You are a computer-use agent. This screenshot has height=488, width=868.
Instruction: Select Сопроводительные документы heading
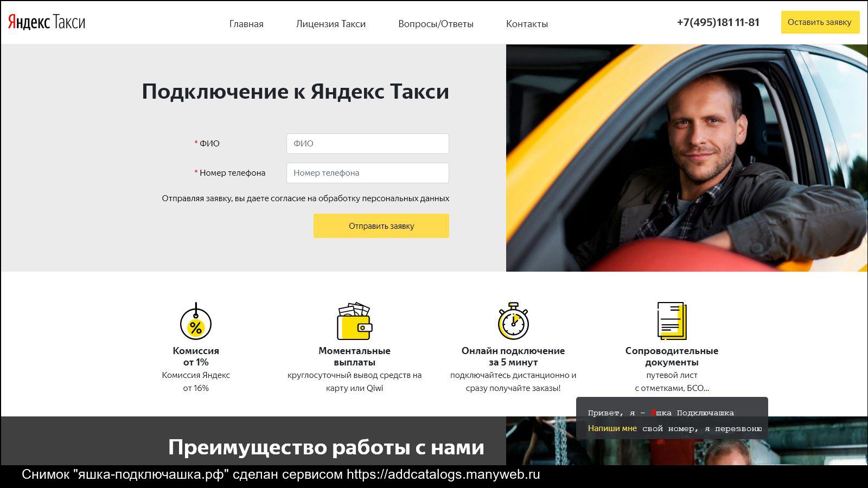(x=672, y=356)
